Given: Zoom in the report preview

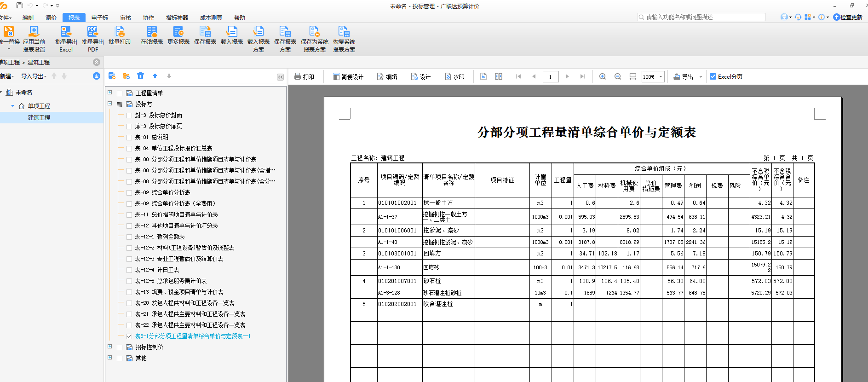Looking at the screenshot, I should point(603,76).
